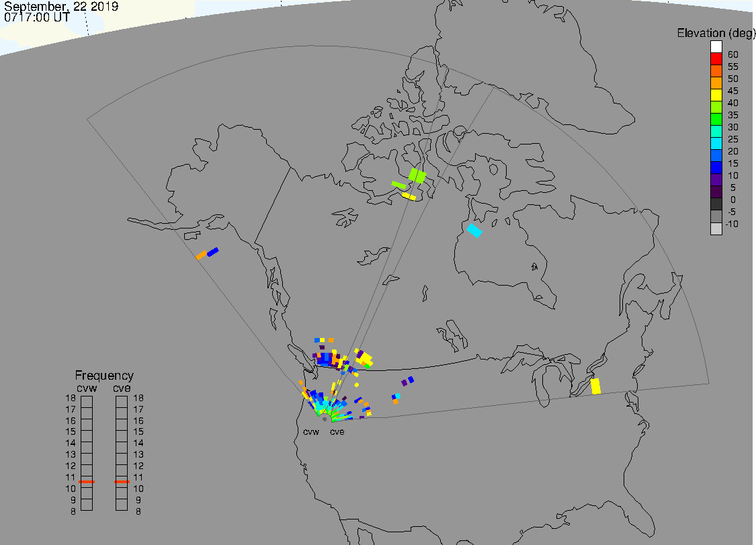This screenshot has height=545, width=756.
Task: Click the 'cvw' station label on the map
Action: tap(311, 431)
